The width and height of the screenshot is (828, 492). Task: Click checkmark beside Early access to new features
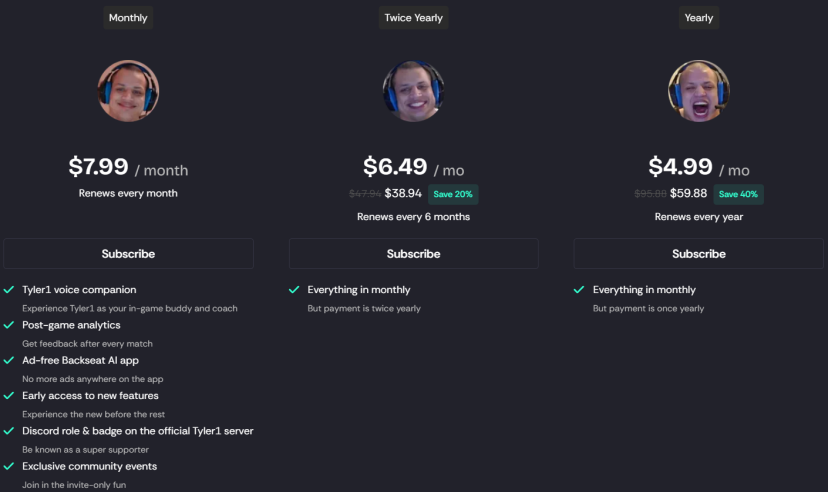point(9,396)
